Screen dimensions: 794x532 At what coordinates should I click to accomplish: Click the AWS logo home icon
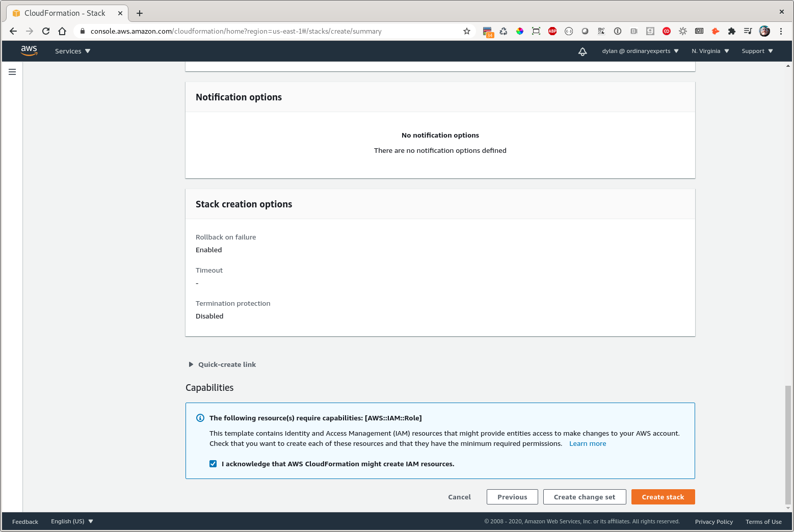tap(29, 51)
